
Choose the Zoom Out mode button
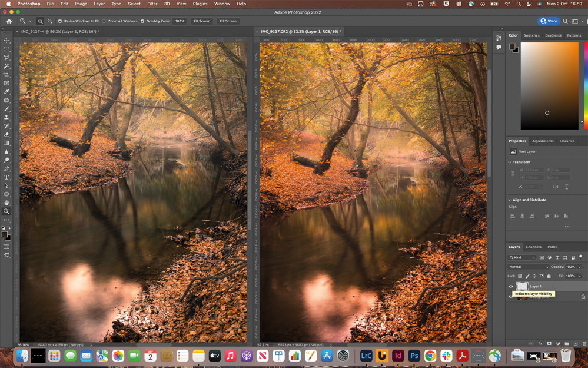pos(50,21)
